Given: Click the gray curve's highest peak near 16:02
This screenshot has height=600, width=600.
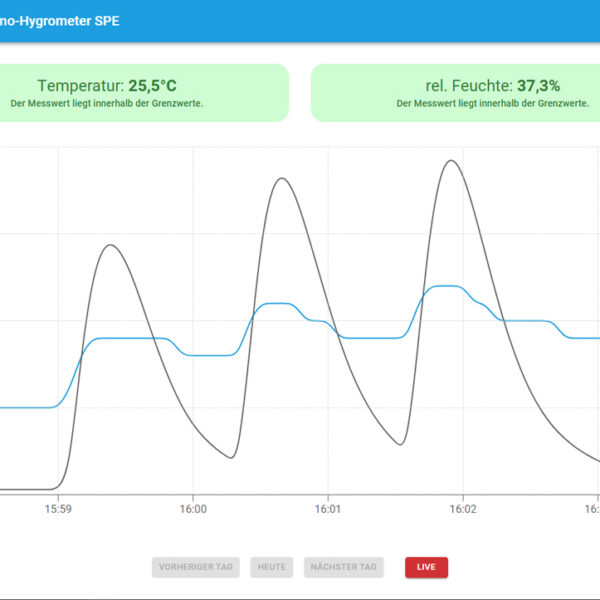Looking at the screenshot, I should pos(452,160).
